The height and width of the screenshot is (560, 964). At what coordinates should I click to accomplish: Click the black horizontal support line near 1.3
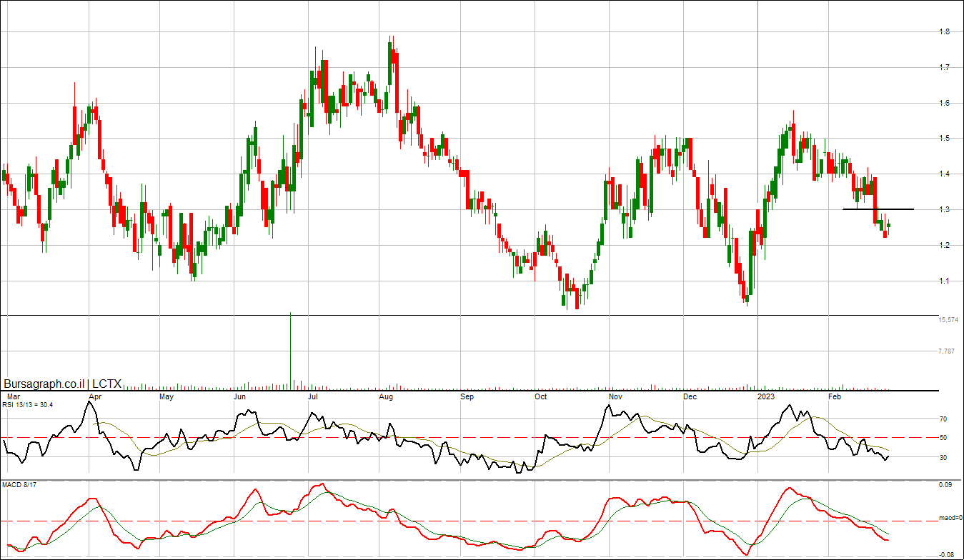(878, 209)
